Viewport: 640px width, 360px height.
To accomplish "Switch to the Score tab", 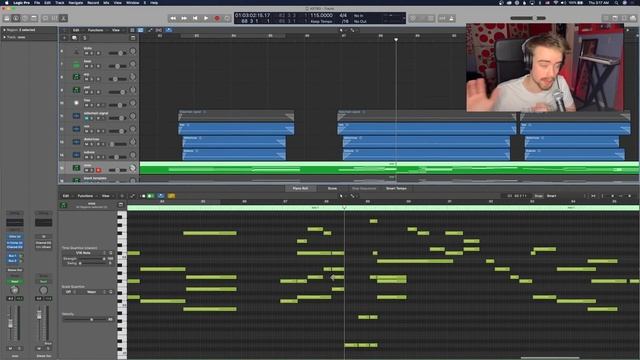I will pos(332,189).
